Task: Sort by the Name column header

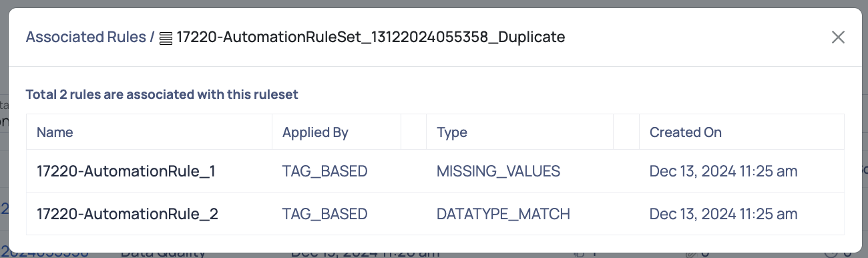Action: [55, 132]
